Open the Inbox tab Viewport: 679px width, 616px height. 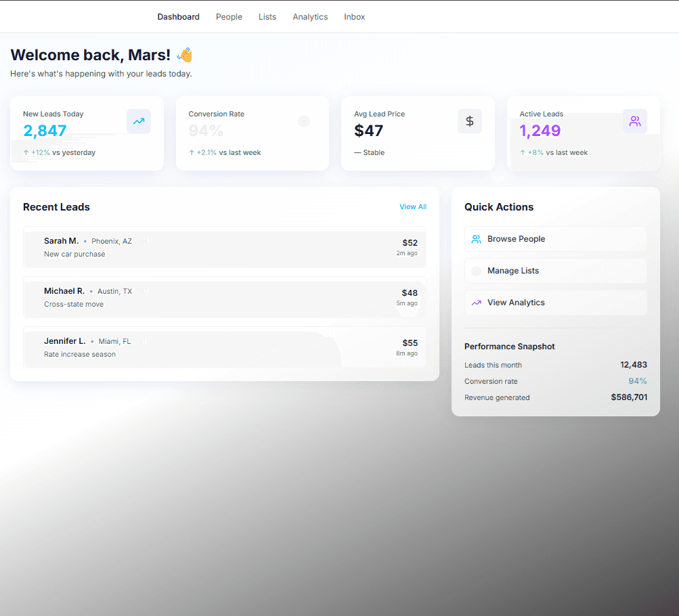[x=354, y=16]
